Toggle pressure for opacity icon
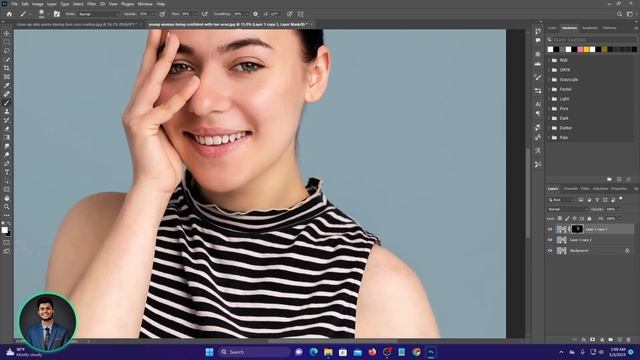Viewport: 640px width, 360px height. point(162,14)
